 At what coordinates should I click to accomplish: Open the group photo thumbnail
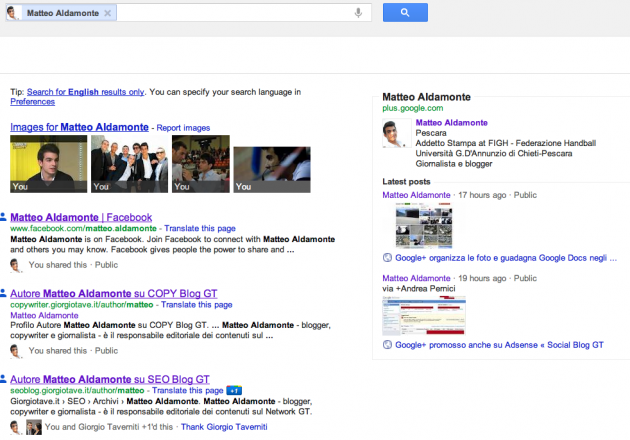click(x=129, y=164)
